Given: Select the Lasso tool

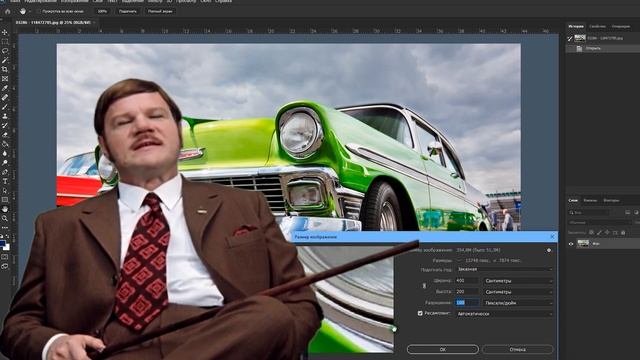Looking at the screenshot, I should click(x=5, y=51).
